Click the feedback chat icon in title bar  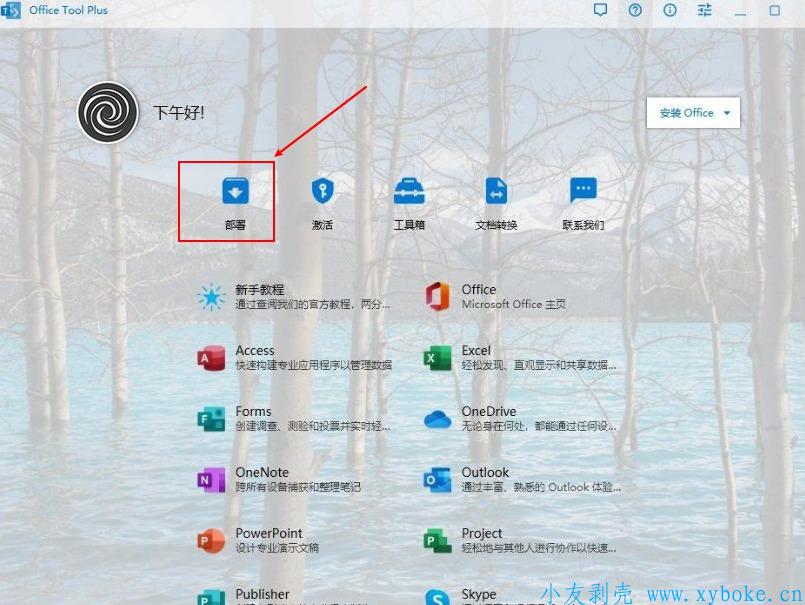click(x=600, y=10)
